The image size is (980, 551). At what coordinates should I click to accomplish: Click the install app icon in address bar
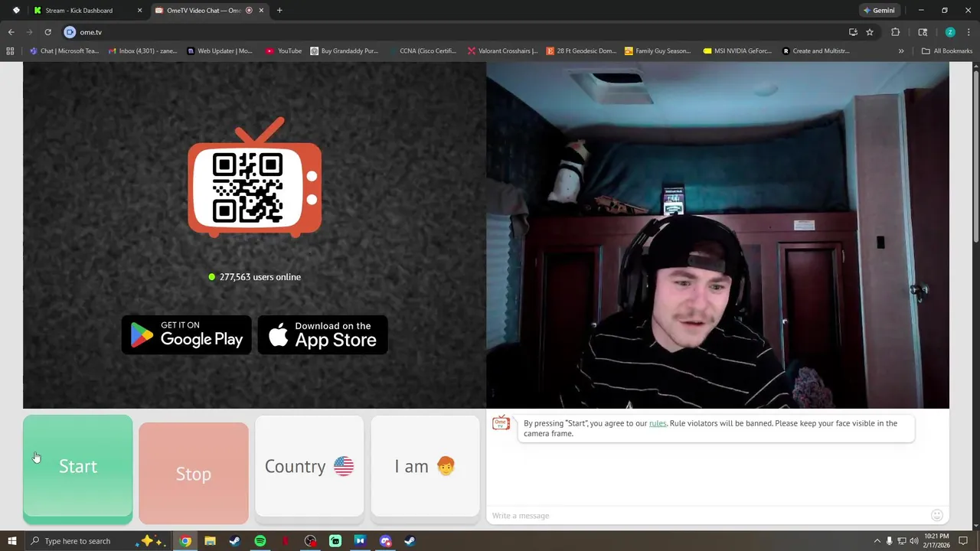pos(853,32)
